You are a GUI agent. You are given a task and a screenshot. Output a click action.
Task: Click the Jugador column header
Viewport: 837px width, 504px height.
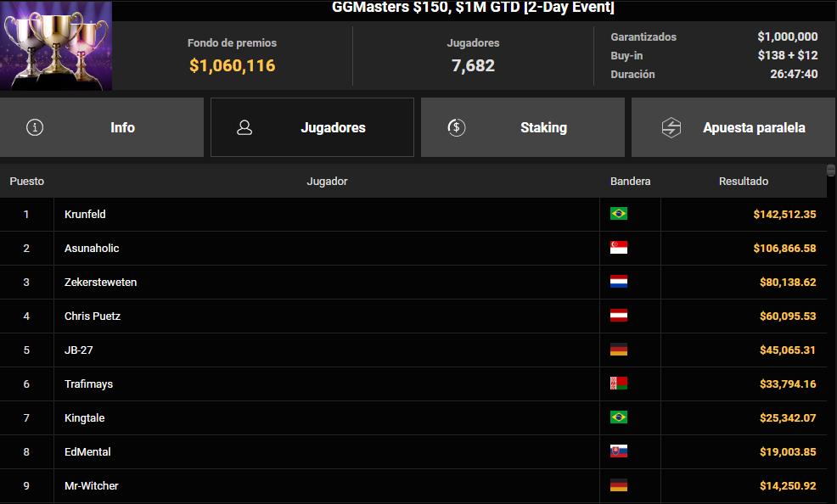(327, 182)
